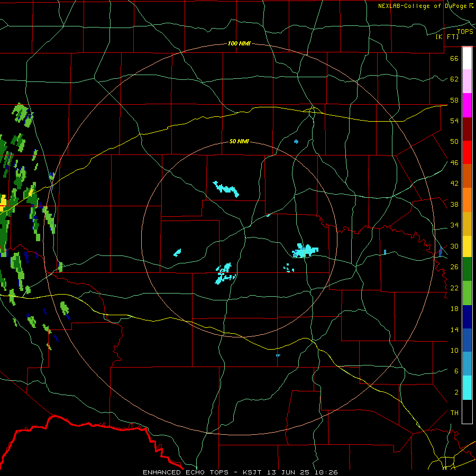Viewport: 476px width, 476px height.
Task: Click the '26' legend value
Action: pos(454,267)
